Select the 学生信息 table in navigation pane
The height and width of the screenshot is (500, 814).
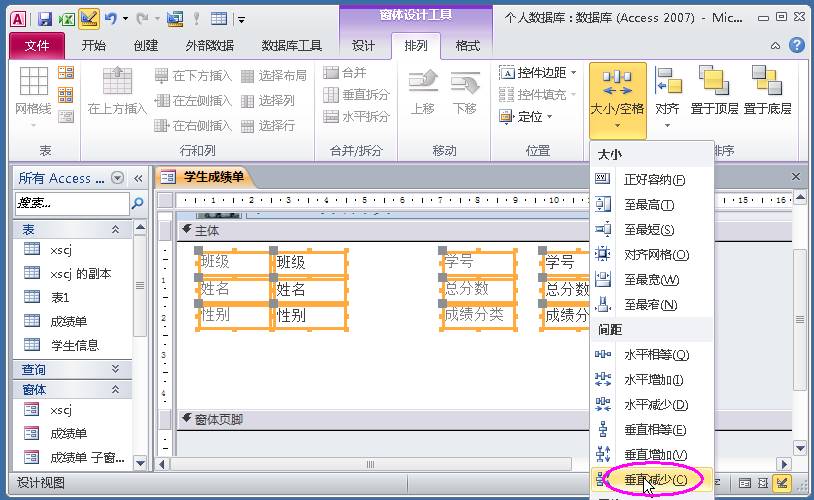(74, 345)
